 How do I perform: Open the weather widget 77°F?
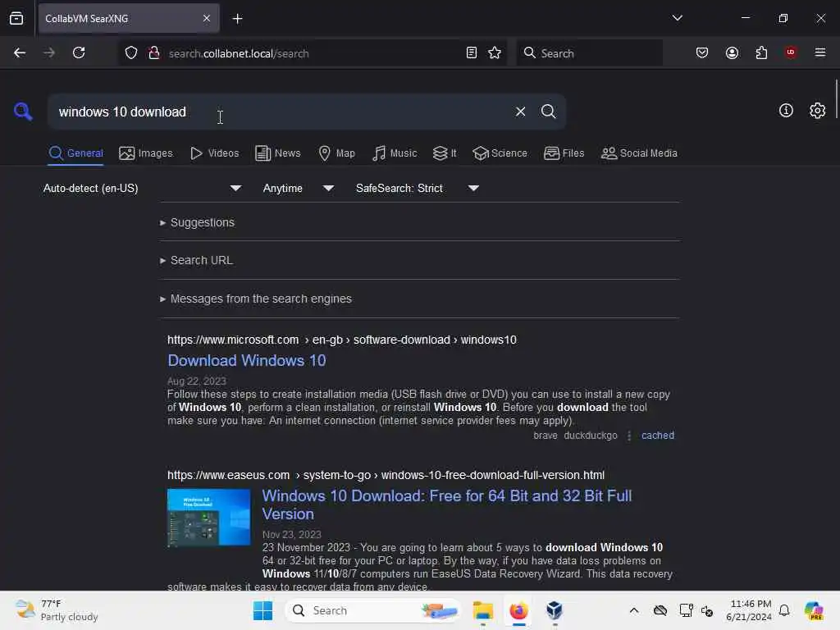57,610
